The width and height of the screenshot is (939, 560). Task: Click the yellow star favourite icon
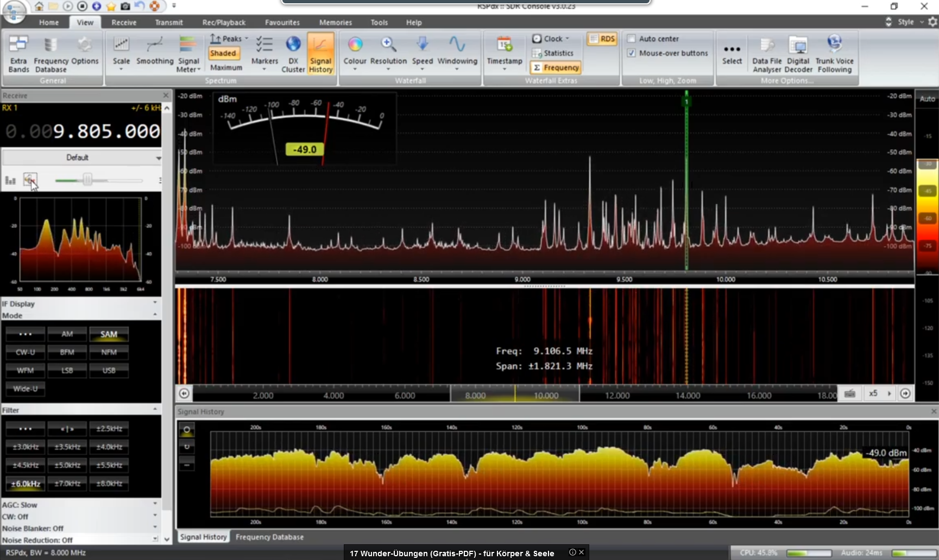111,6
